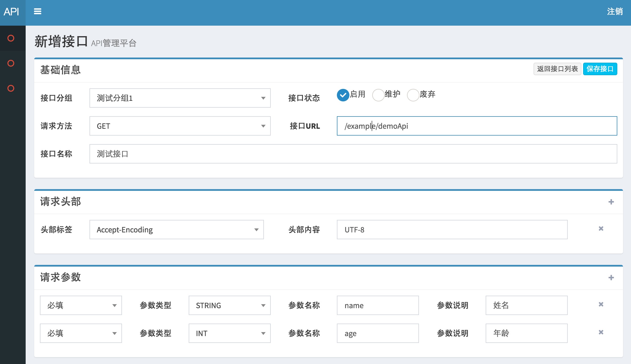Select the 废弃 status radio button
This screenshot has height=364, width=631.
coord(413,95)
